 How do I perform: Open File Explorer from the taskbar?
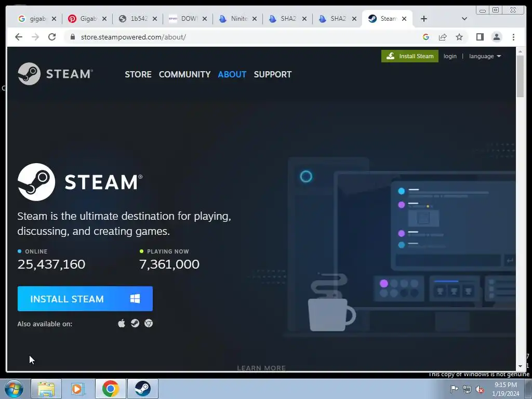coord(46,389)
